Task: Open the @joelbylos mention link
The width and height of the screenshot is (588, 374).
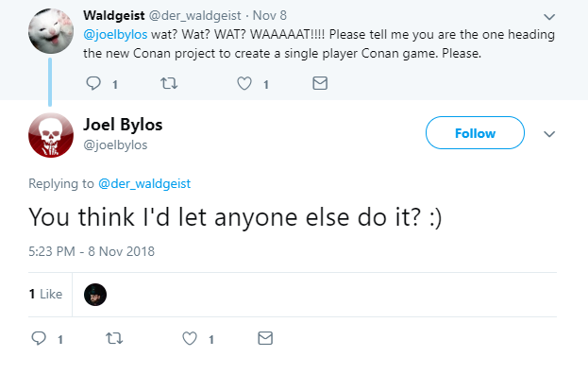Action: click(115, 35)
